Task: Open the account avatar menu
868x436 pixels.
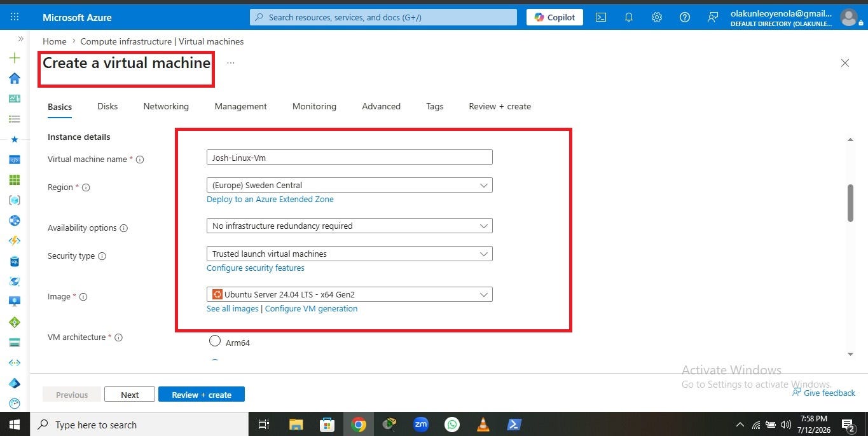Action: pos(849,17)
